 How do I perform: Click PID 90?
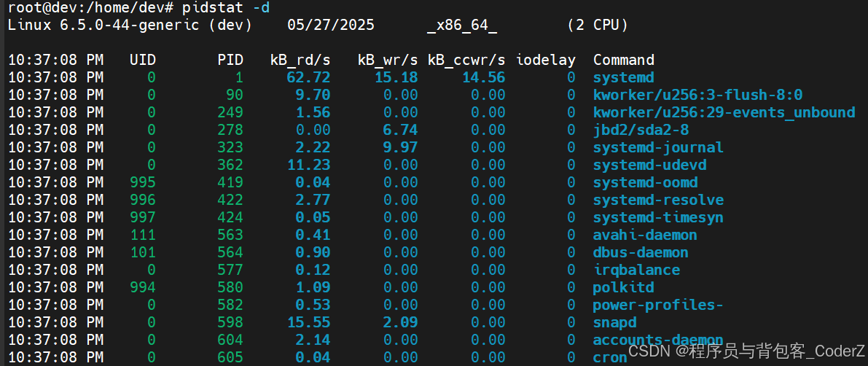[x=234, y=95]
